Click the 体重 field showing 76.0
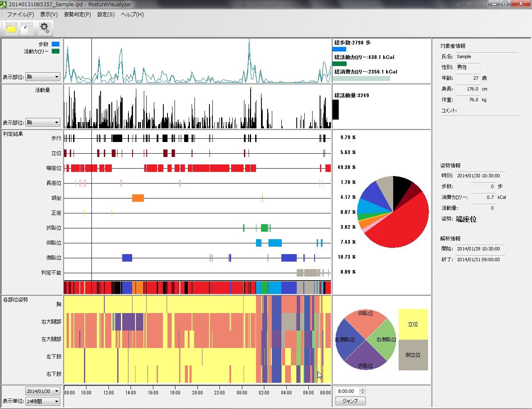Viewport: 532px width, 409px height. point(468,100)
